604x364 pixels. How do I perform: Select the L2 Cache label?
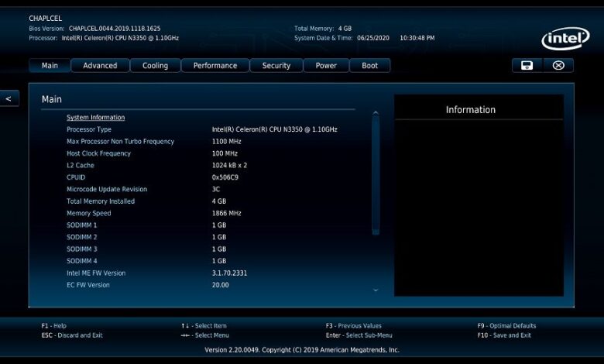click(80, 165)
